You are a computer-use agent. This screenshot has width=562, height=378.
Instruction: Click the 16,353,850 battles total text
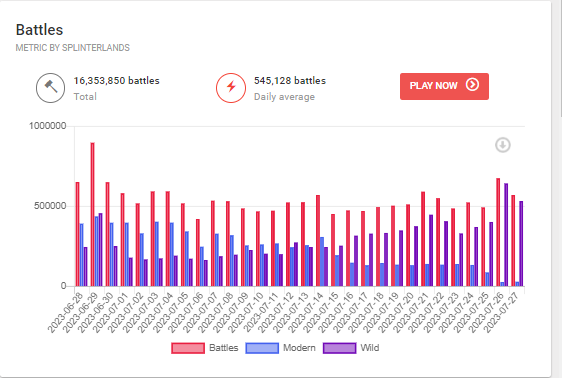[x=116, y=81]
